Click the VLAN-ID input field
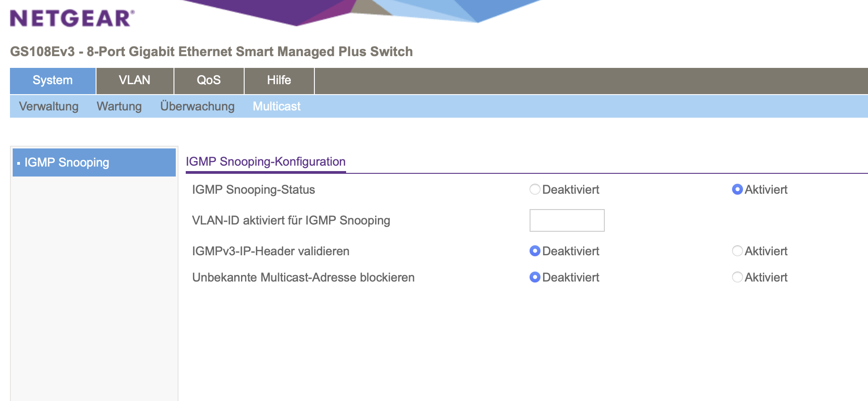 point(567,220)
